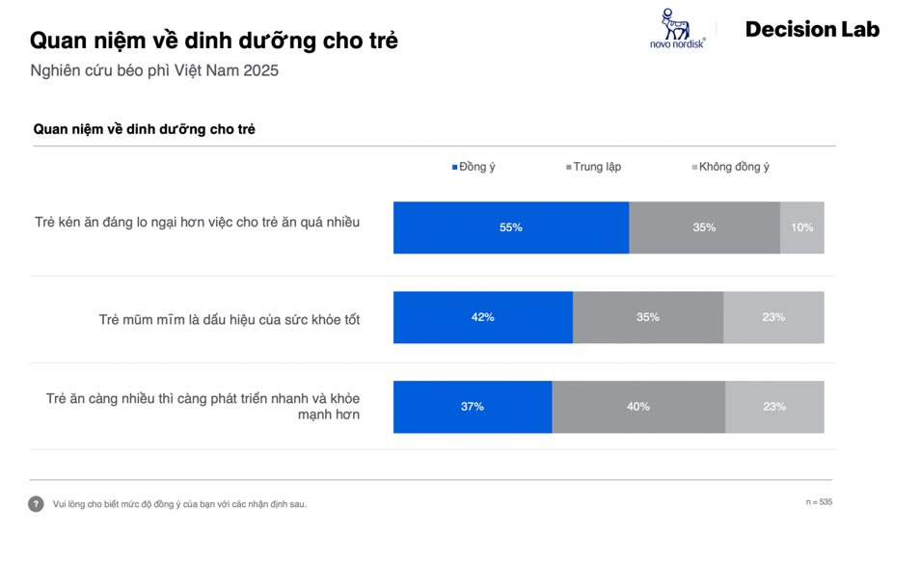Click the blue Đồng ý legend marker

pos(454,168)
